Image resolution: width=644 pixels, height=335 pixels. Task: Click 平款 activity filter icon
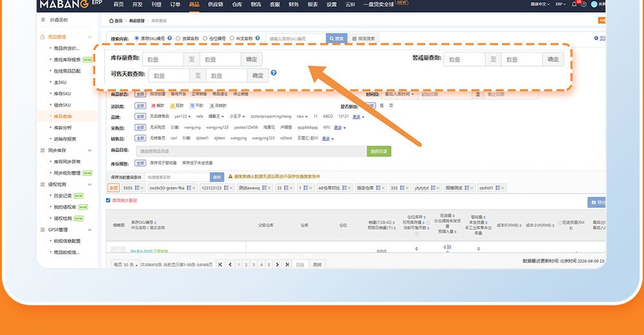point(192,106)
